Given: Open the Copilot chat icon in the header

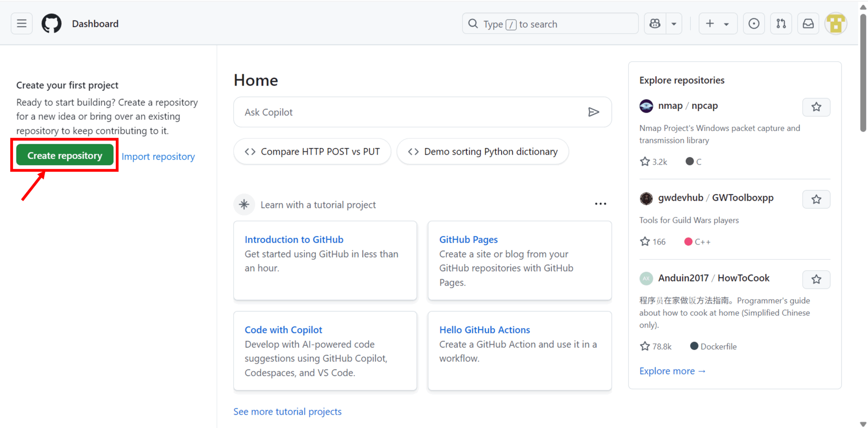Looking at the screenshot, I should pyautogui.click(x=655, y=23).
